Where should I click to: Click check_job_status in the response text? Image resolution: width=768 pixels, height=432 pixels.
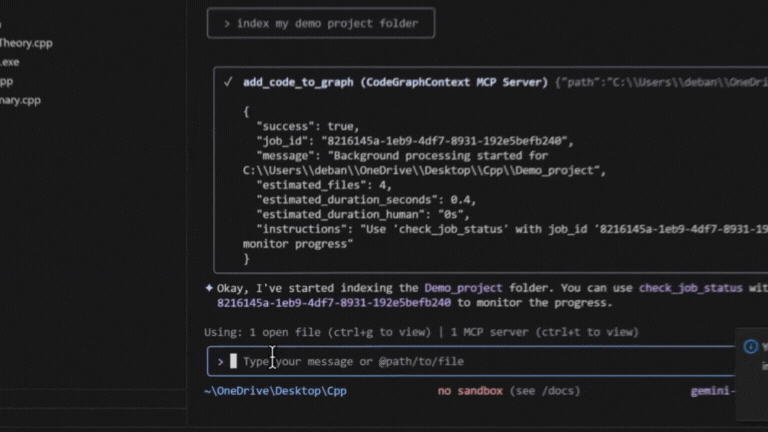689,287
